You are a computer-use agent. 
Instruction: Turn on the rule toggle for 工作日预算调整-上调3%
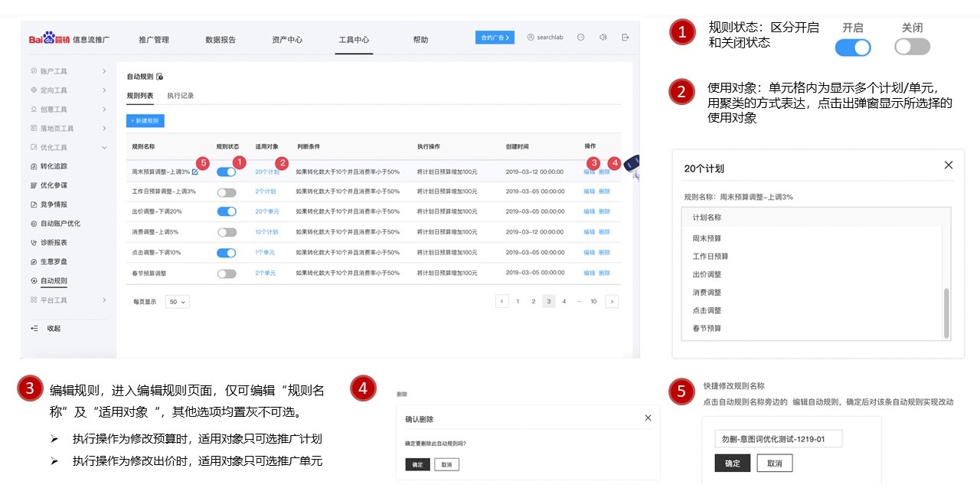pyautogui.click(x=227, y=192)
